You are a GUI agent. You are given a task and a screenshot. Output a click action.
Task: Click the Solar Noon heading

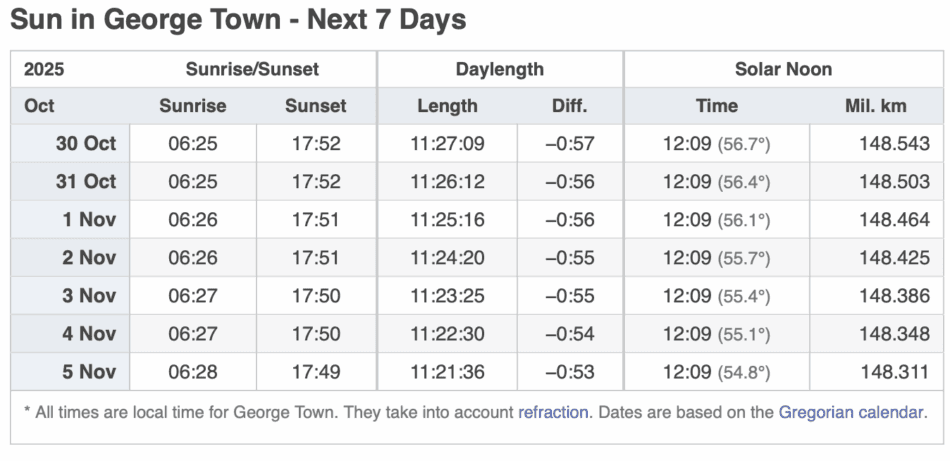[x=783, y=70]
